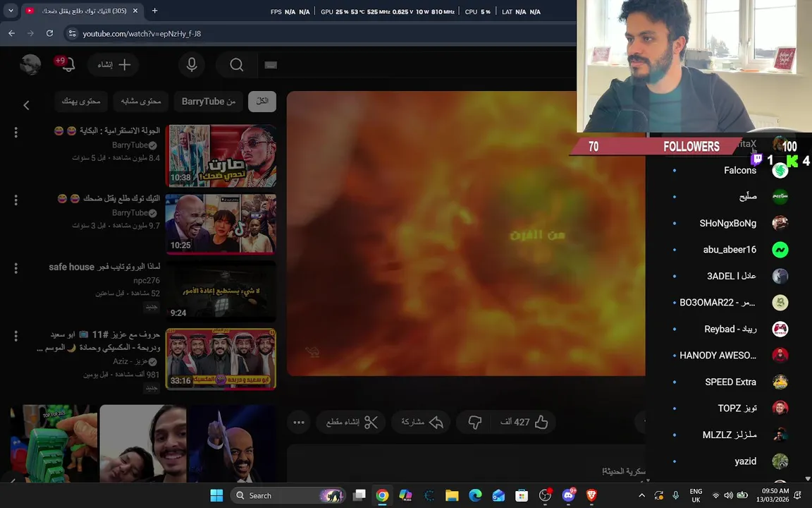
Task: Click the إنشاء مقطع clip scissors button
Action: click(x=352, y=422)
